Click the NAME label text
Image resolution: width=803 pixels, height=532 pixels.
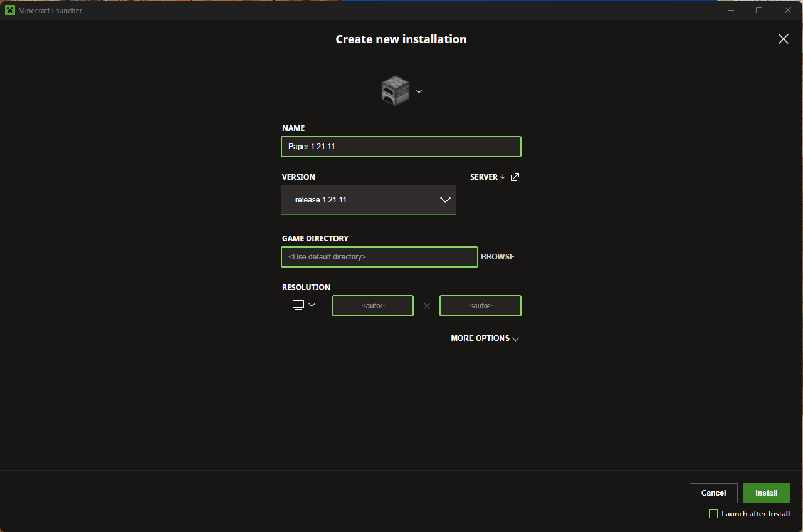[293, 128]
